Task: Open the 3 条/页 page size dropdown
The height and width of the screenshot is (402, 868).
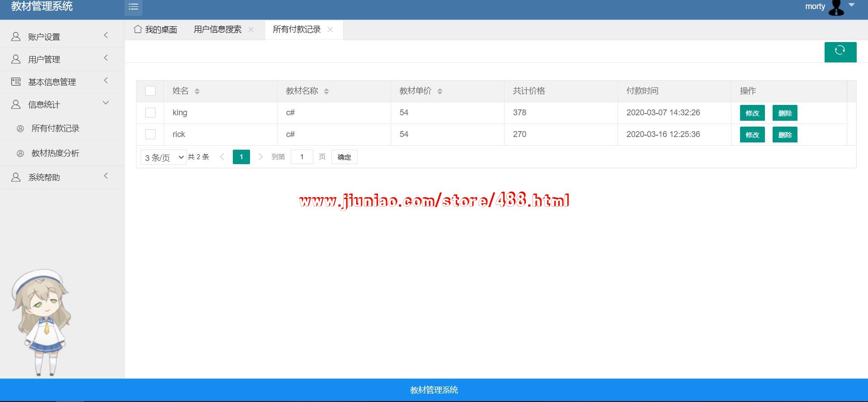Action: [163, 157]
